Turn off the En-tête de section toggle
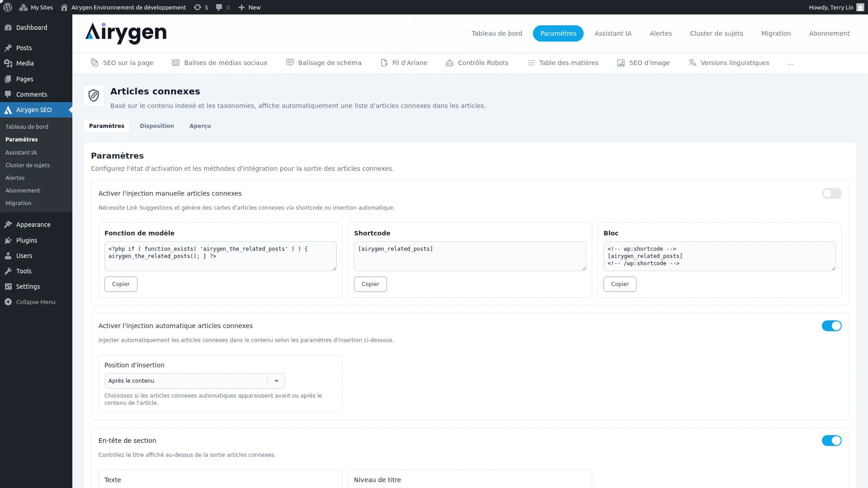 [x=831, y=441]
